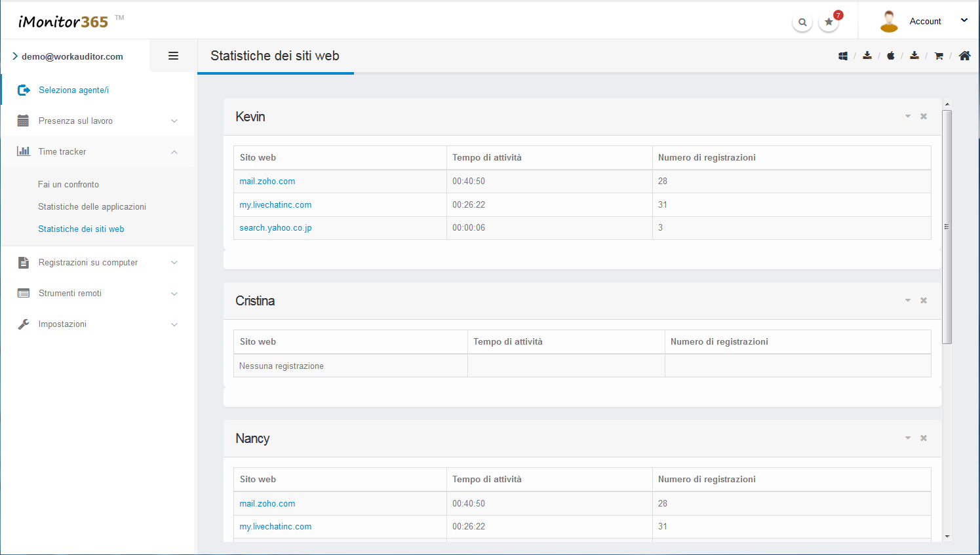
Task: Collapse the Cristina panel with its arrow
Action: [908, 301]
